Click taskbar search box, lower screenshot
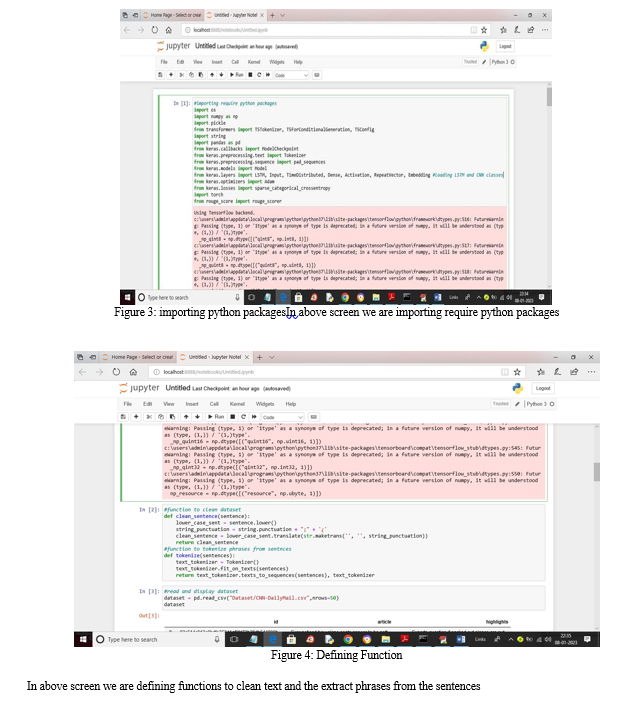The image size is (626, 701). pyautogui.click(x=158, y=639)
